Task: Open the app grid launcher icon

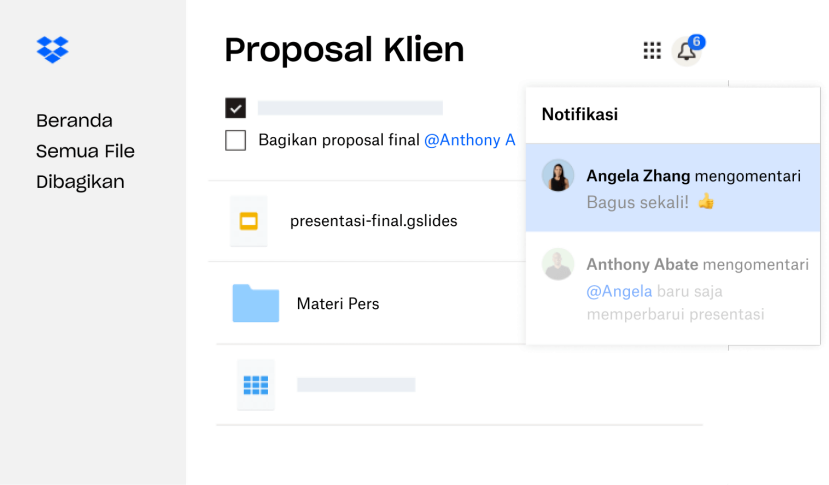Action: (x=652, y=51)
